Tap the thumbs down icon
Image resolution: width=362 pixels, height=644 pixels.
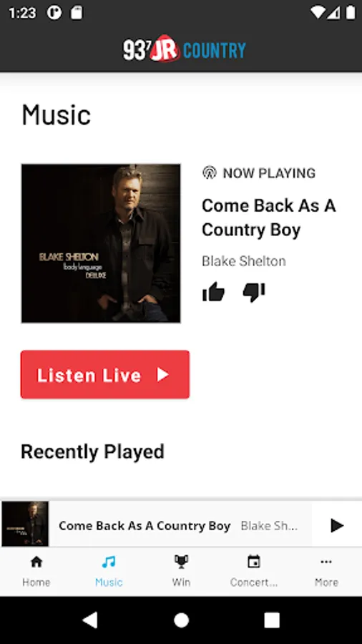pyautogui.click(x=254, y=293)
